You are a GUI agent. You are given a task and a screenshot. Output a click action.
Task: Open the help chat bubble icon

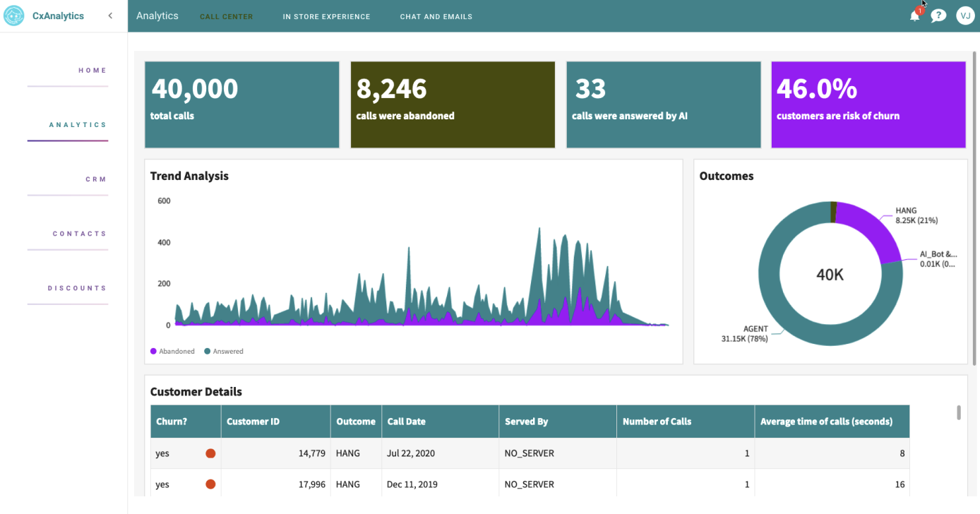[938, 16]
